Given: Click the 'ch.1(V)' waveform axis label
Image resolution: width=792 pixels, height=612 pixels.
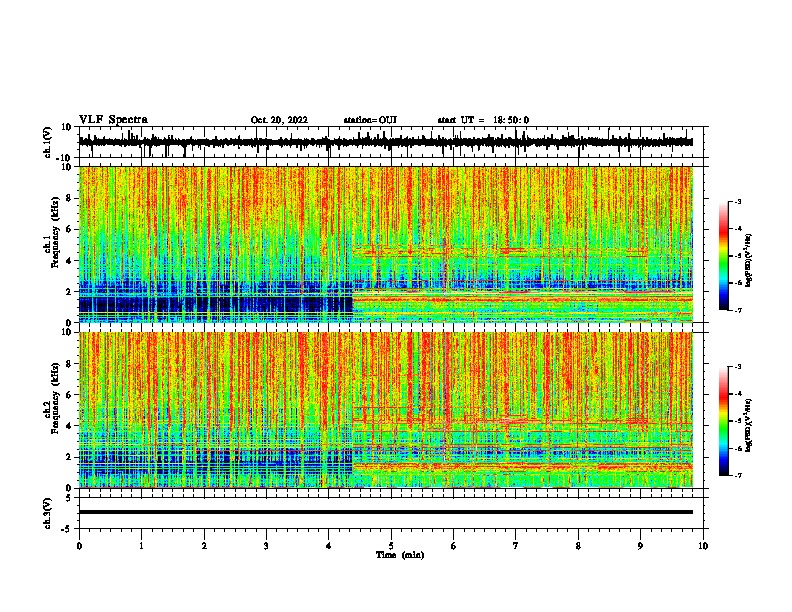Looking at the screenshot, I should [48, 142].
